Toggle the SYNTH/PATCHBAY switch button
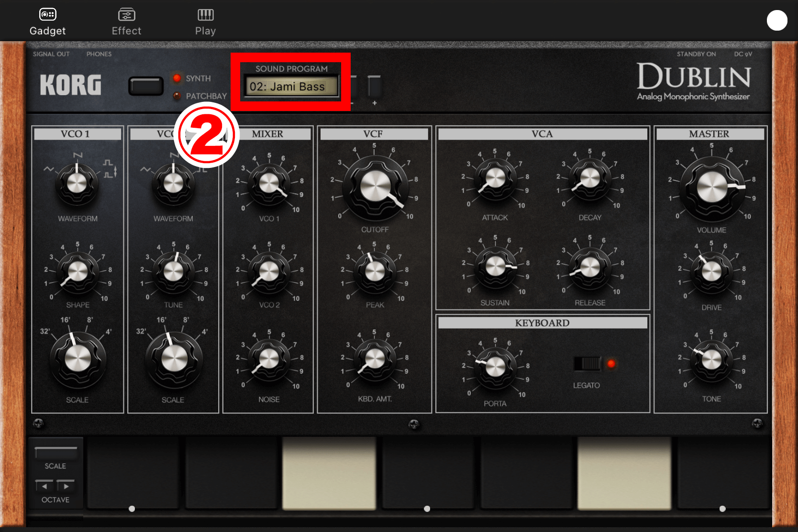Screen dimensions: 798x532 coord(146,87)
